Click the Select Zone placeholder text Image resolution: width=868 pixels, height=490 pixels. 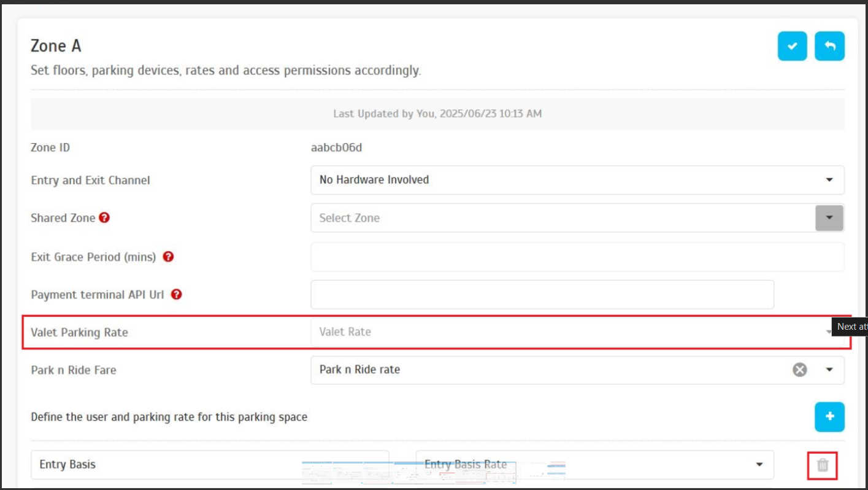tap(350, 218)
